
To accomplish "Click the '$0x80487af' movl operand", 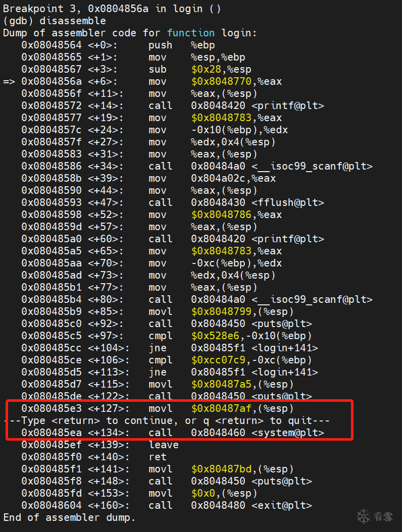I will 221,408.
